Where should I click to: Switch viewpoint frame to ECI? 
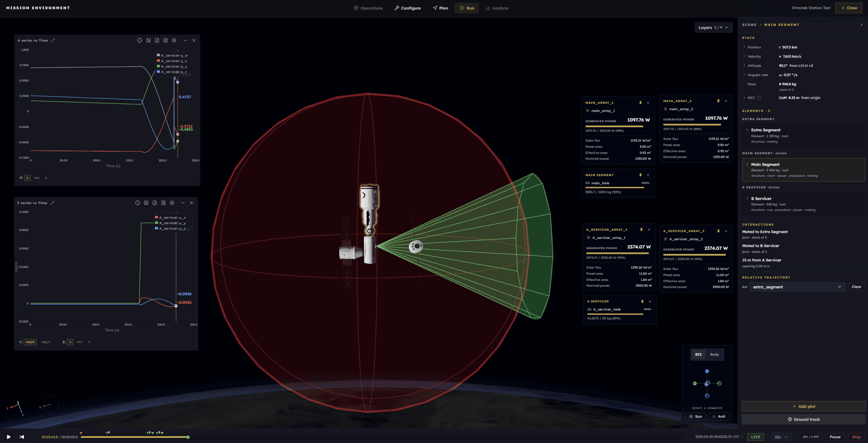pyautogui.click(x=698, y=354)
